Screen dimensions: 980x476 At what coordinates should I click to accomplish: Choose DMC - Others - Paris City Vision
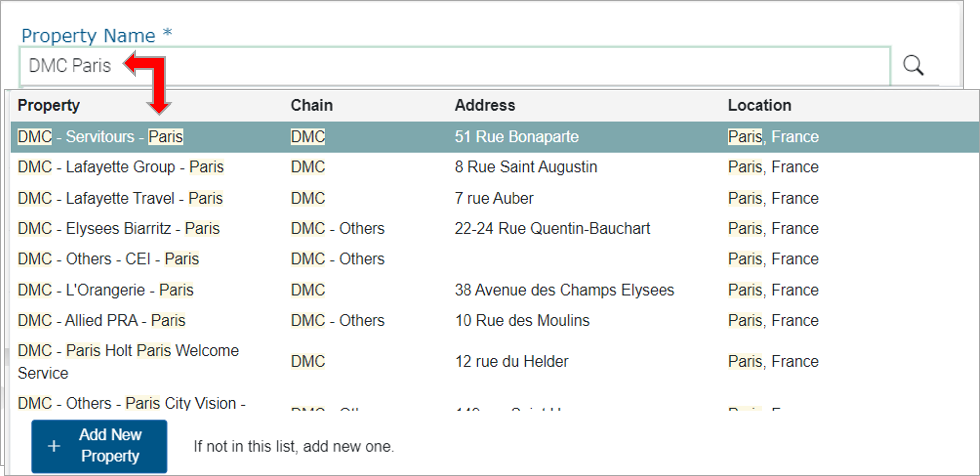point(131,403)
